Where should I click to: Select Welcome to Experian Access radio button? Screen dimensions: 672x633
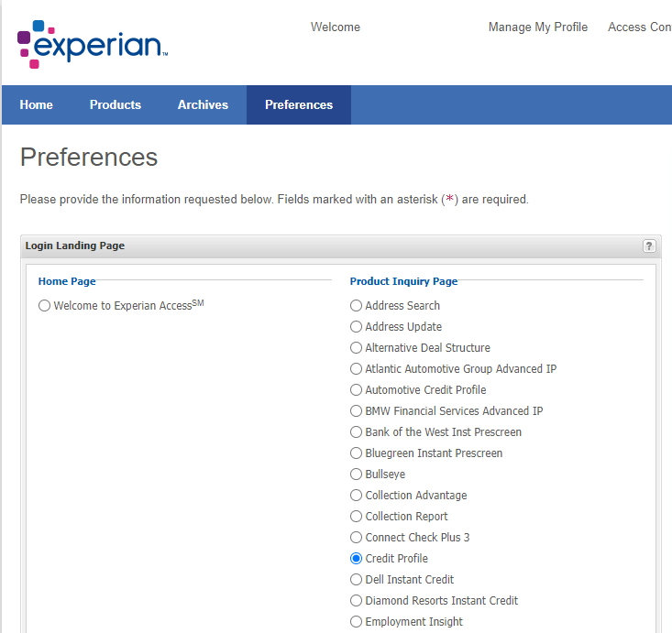pos(45,306)
